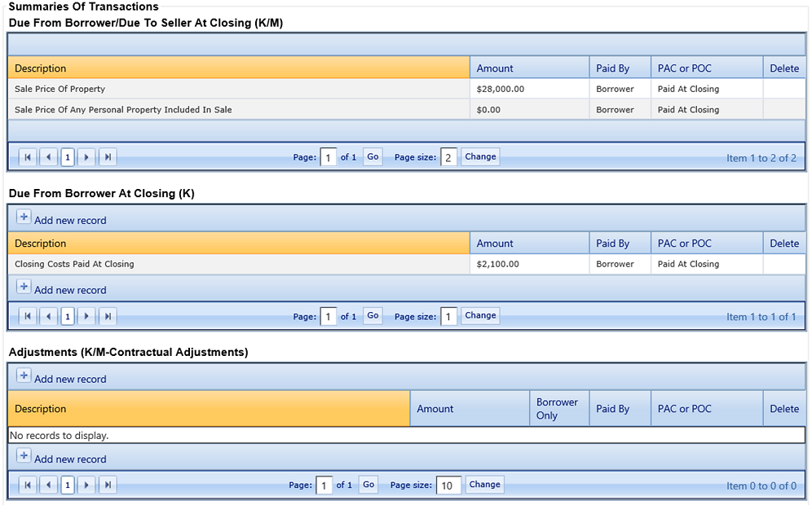
Task: Click next page arrow in Due From Borrower At Closing pager
Action: [86, 315]
